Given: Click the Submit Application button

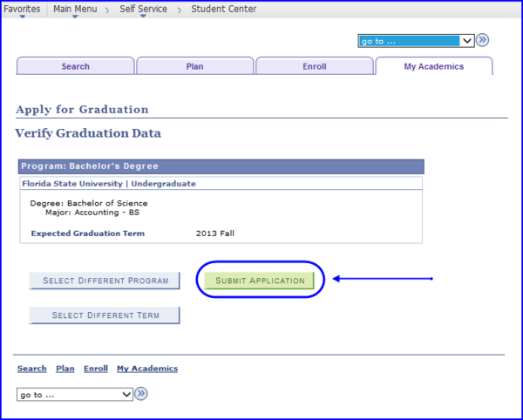Looking at the screenshot, I should [x=260, y=281].
